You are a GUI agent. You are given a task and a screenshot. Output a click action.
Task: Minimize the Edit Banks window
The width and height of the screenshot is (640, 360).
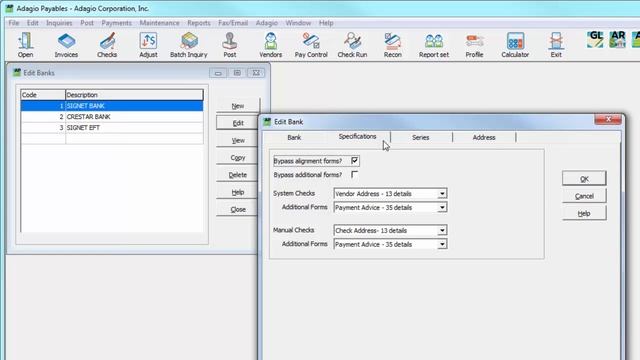tap(218, 73)
